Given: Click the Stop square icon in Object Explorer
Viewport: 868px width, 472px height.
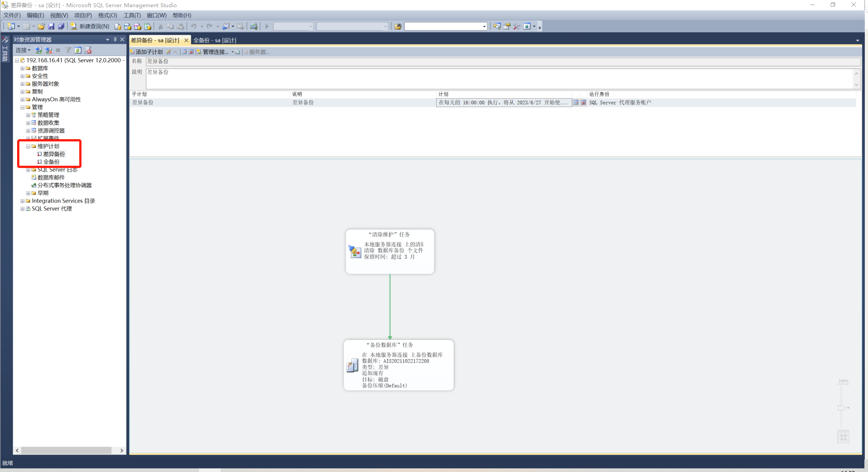Looking at the screenshot, I should tap(58, 50).
